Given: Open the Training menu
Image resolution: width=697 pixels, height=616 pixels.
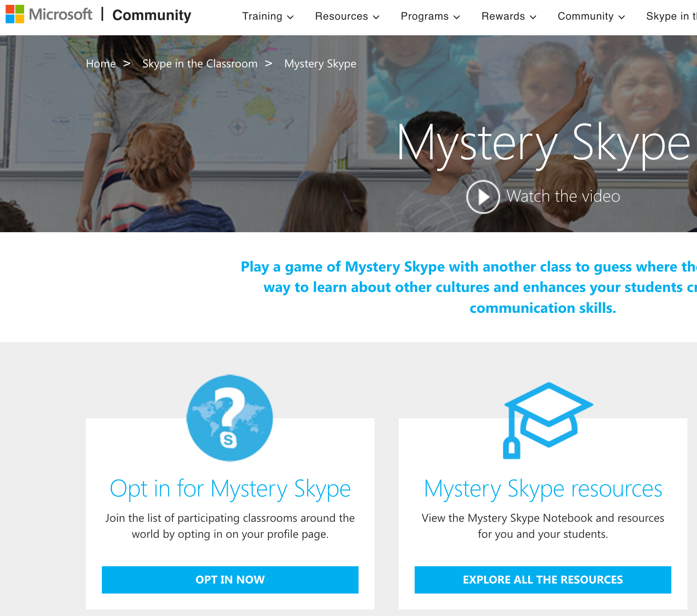Looking at the screenshot, I should [268, 16].
